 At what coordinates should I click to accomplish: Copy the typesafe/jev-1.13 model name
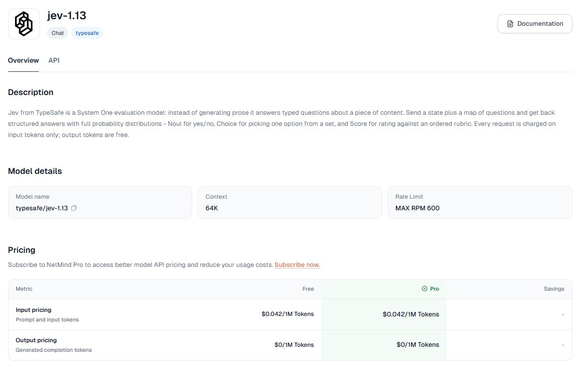point(74,208)
